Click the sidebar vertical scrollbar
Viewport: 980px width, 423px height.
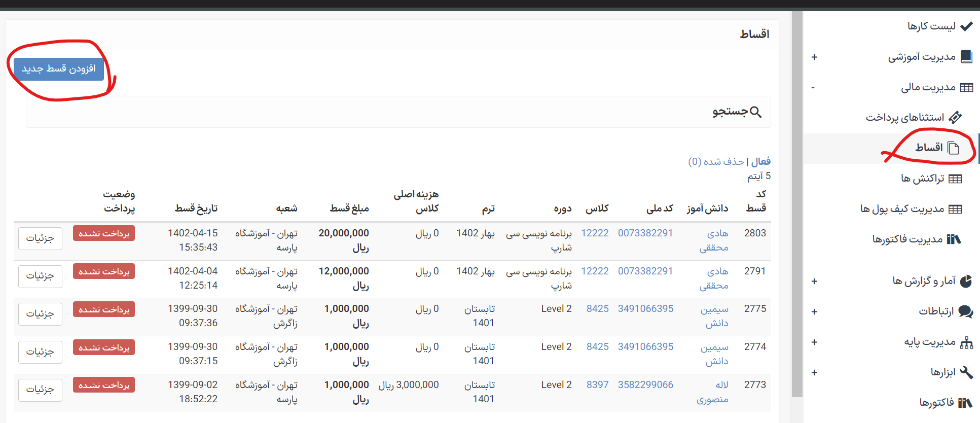click(x=797, y=204)
